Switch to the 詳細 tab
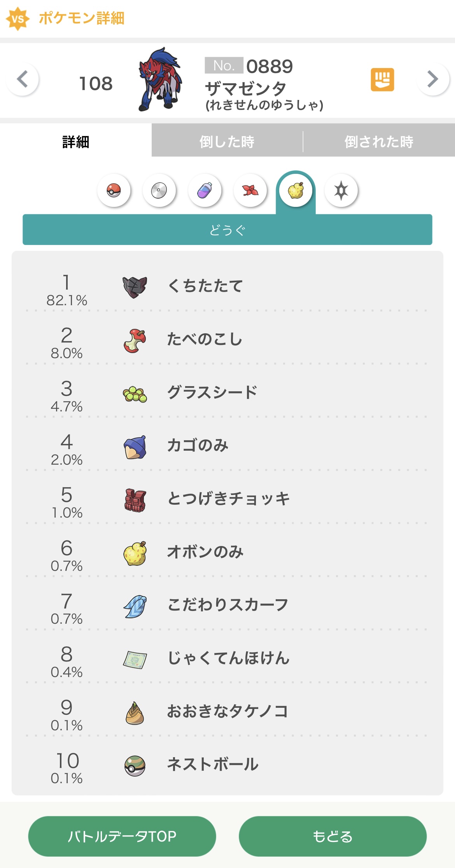This screenshot has height=868, width=455. [x=76, y=142]
